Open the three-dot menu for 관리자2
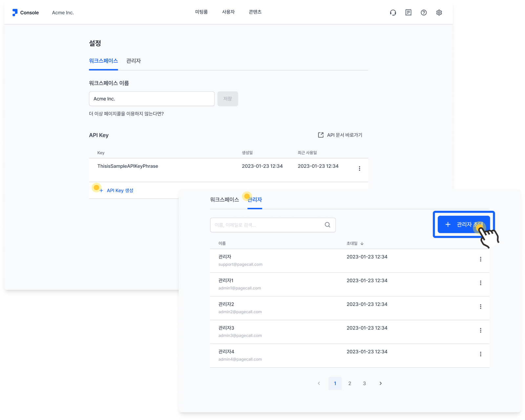 (x=480, y=307)
